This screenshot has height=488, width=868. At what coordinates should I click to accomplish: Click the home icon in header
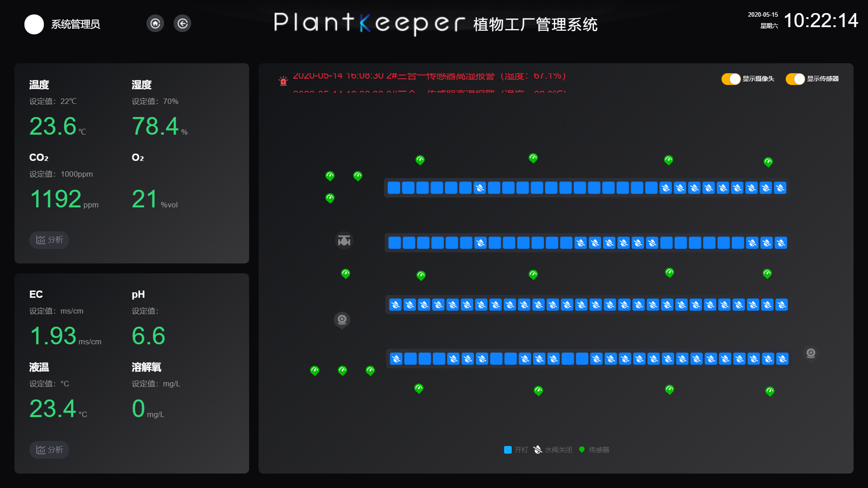click(155, 23)
